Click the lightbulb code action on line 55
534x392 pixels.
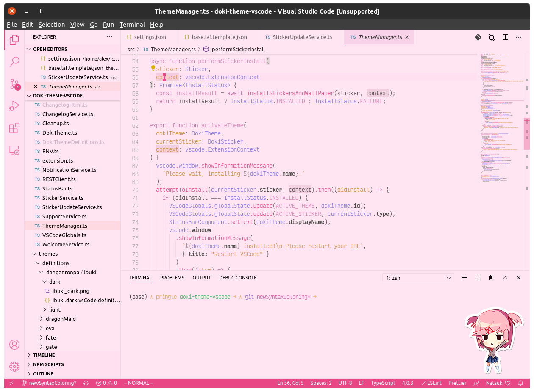point(153,69)
